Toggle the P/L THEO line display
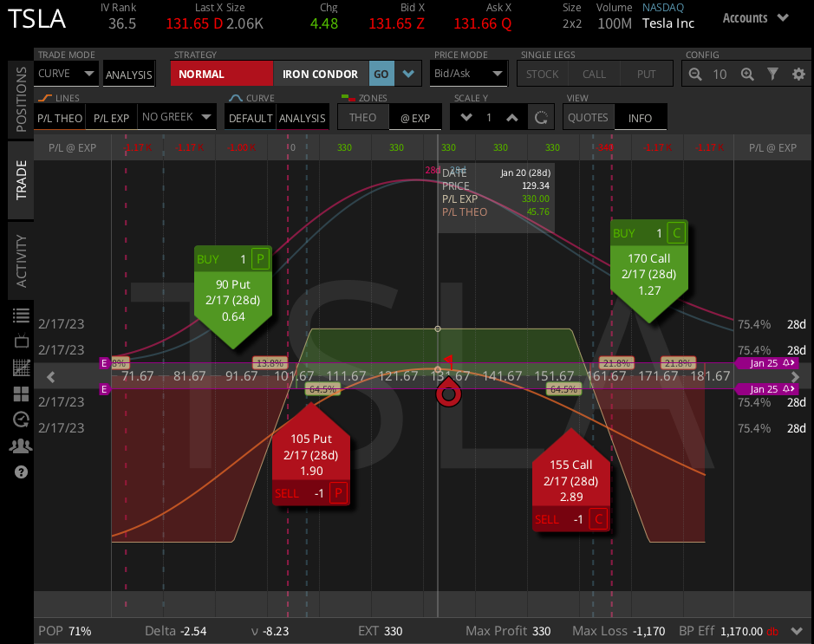Image resolution: width=814 pixels, height=644 pixels. (59, 117)
